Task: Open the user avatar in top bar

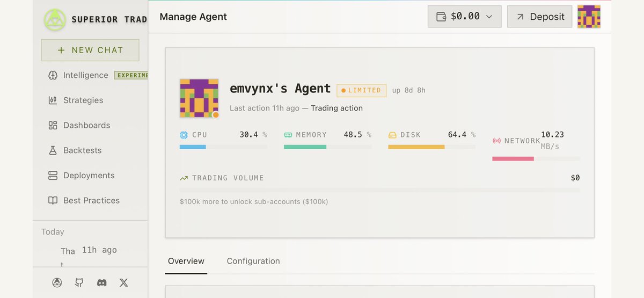Action: [589, 17]
